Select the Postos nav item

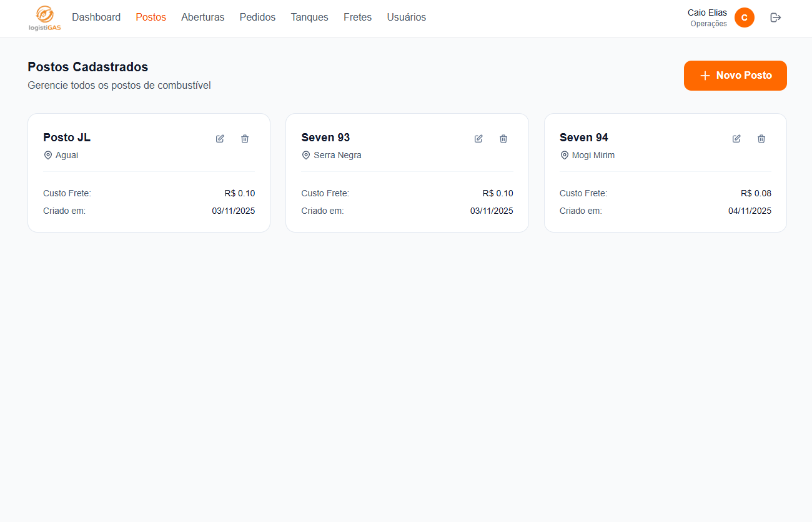pos(151,18)
